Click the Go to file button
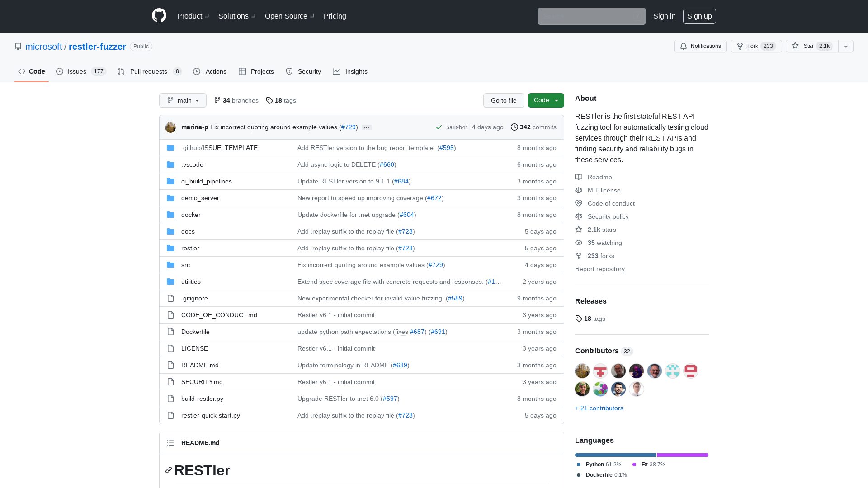Screen dimensions: 868x488 point(504,100)
